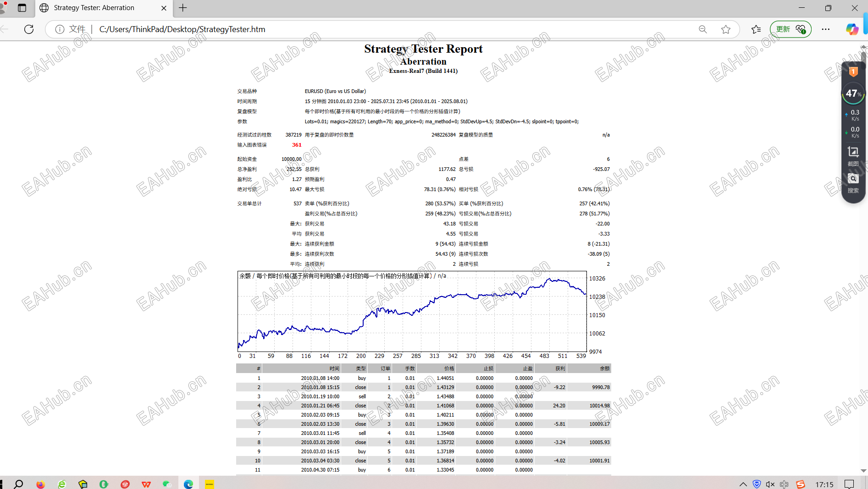The image size is (868, 489).
Task: Click the EURUSD (Euro vs US Dollar) text
Action: [335, 91]
